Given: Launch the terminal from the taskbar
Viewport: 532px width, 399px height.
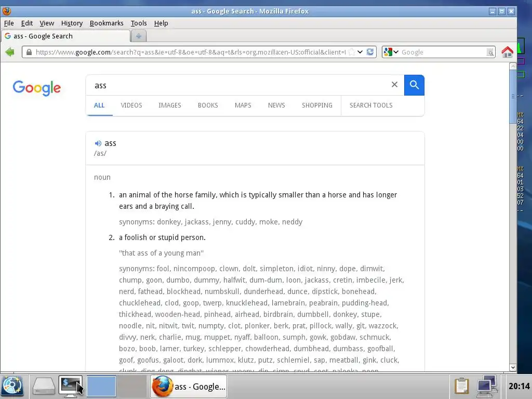Looking at the screenshot, I should (70, 386).
